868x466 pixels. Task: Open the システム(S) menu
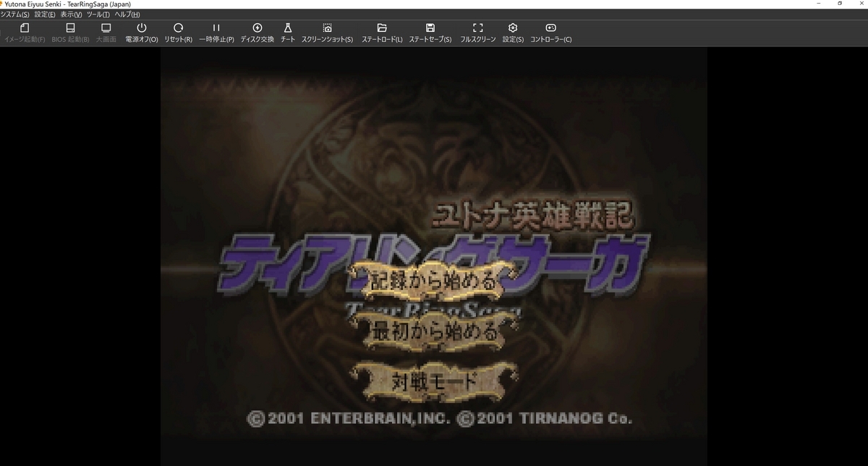15,14
